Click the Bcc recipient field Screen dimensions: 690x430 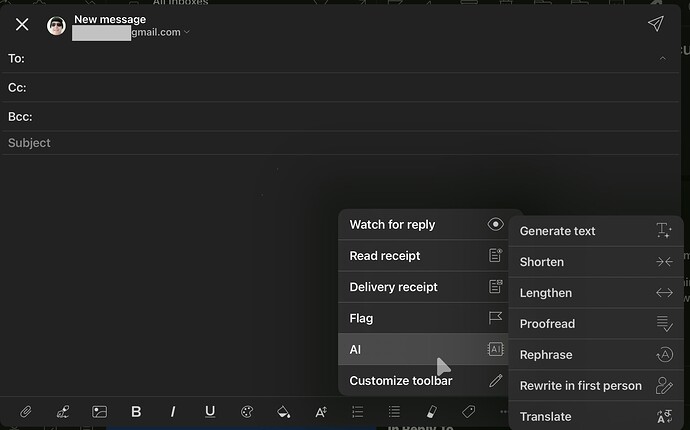(x=341, y=117)
